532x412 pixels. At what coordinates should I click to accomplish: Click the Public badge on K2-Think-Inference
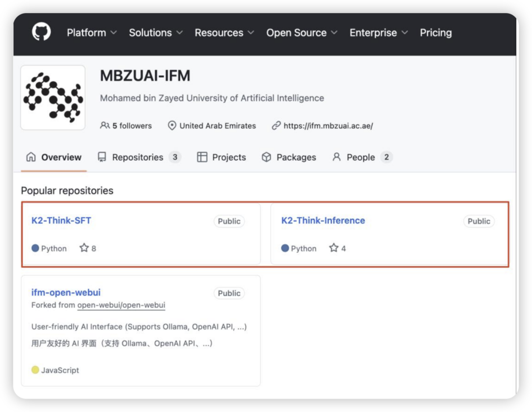(x=478, y=221)
